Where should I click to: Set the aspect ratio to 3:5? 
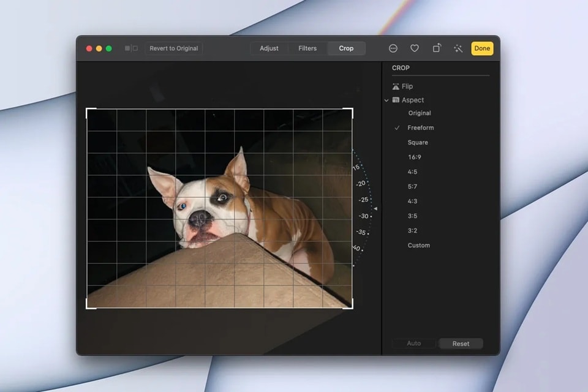click(412, 216)
